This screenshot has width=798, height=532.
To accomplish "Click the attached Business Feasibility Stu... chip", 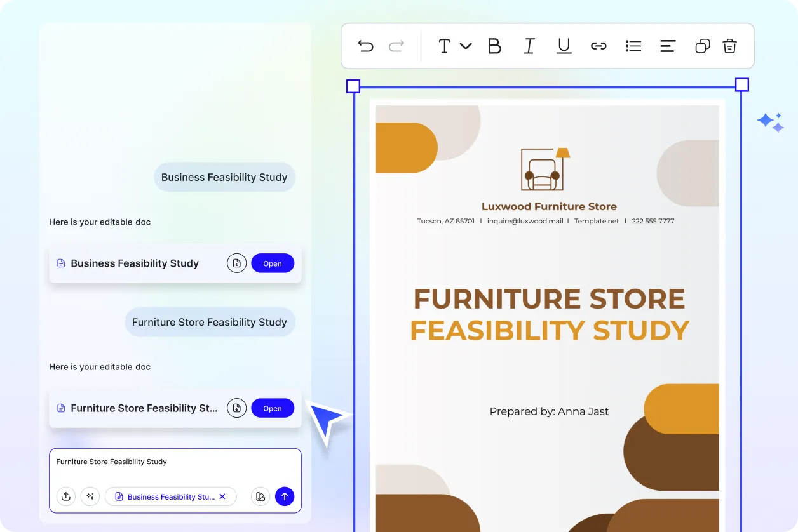I will tap(170, 496).
